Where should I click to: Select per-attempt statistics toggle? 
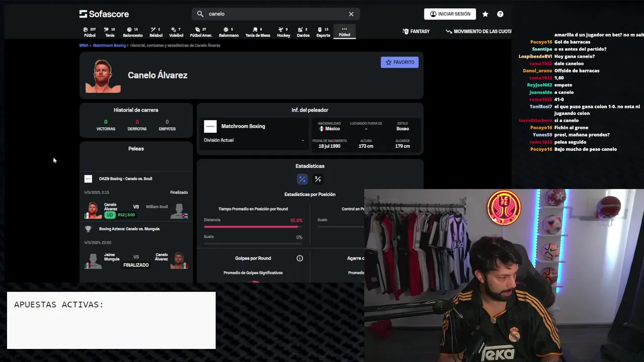317,179
